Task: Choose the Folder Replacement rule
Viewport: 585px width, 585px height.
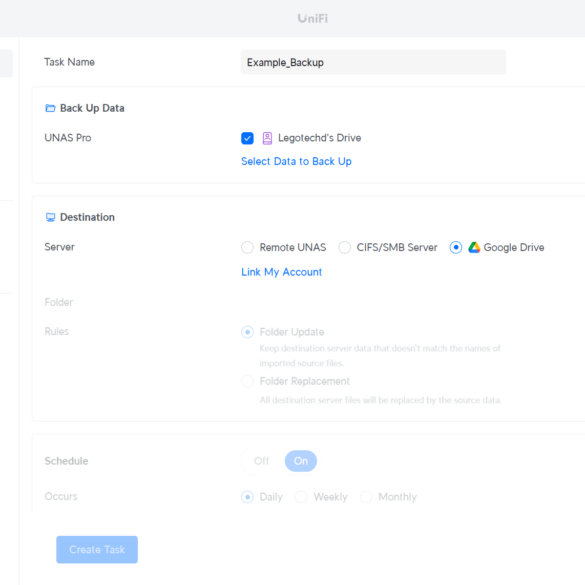Action: click(247, 381)
